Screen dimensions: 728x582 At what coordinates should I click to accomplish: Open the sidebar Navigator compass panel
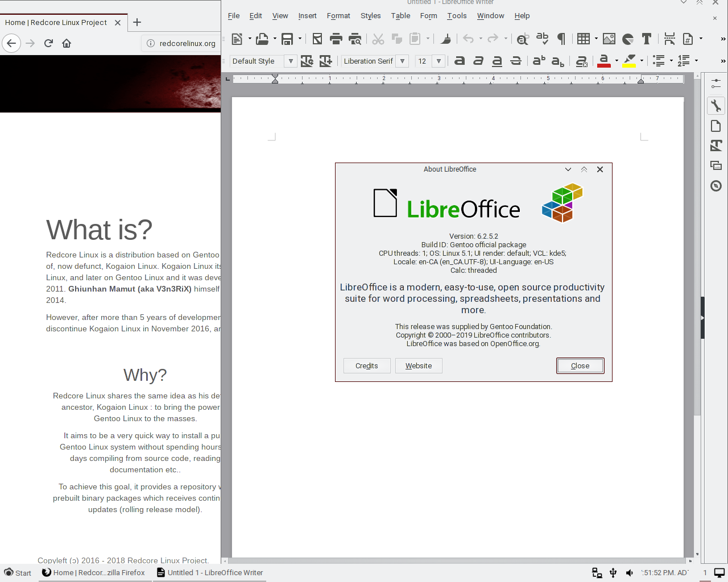[716, 186]
